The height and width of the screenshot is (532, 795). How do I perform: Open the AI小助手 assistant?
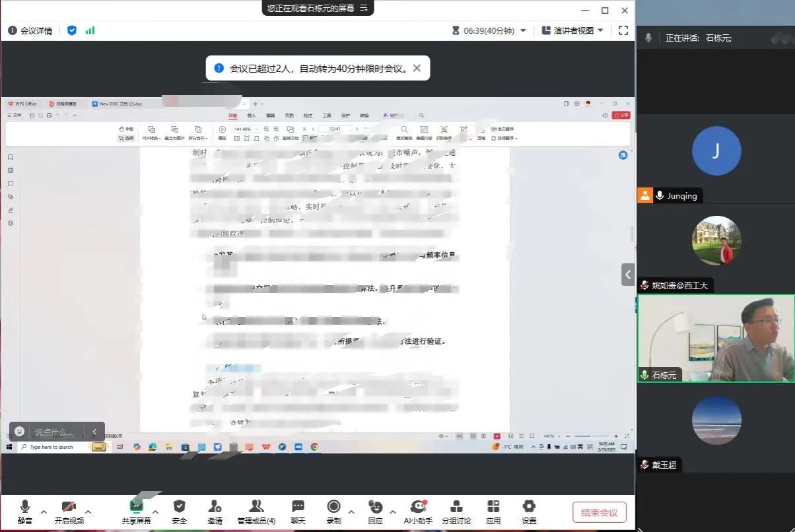point(417,507)
